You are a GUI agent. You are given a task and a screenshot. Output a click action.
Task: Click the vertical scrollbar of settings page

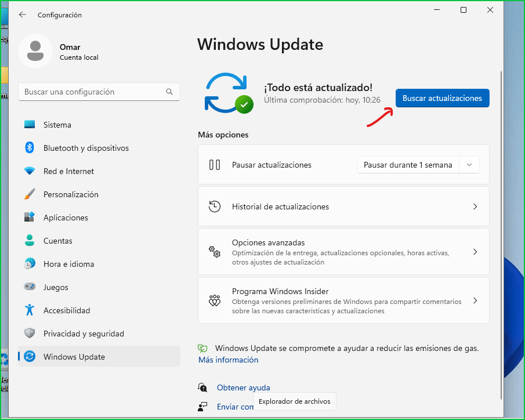(501, 234)
